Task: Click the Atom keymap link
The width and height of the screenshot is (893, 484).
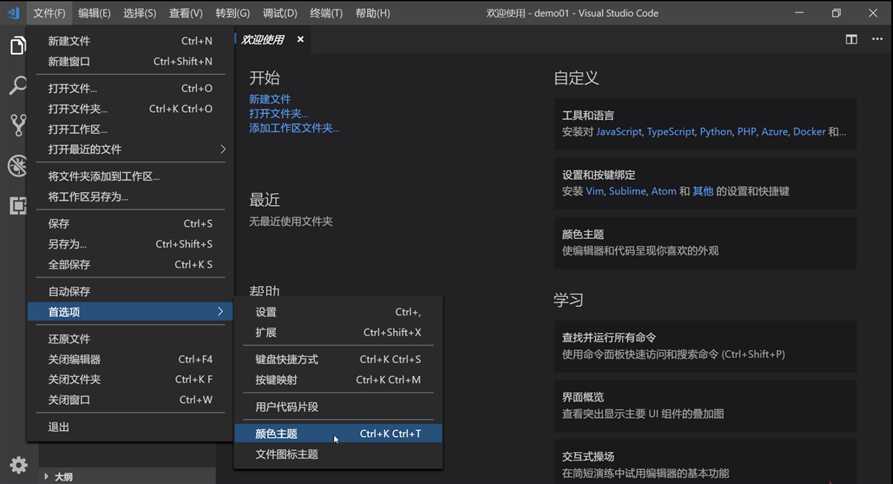Action: tap(663, 191)
